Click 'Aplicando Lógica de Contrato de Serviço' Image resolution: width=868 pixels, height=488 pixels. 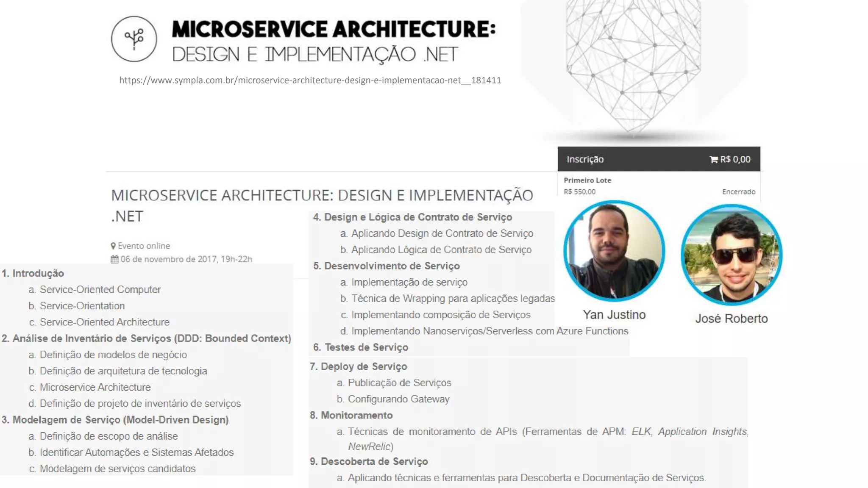(x=441, y=250)
